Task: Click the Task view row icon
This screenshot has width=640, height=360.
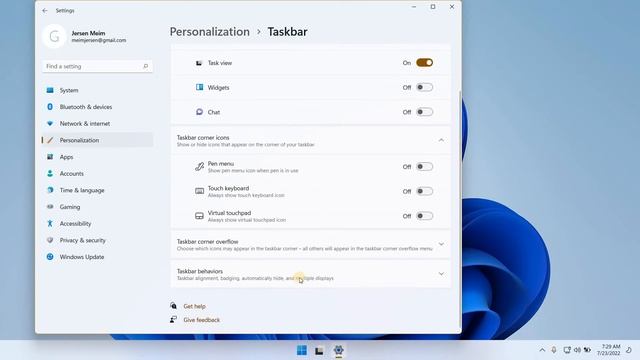Action: pos(199,63)
